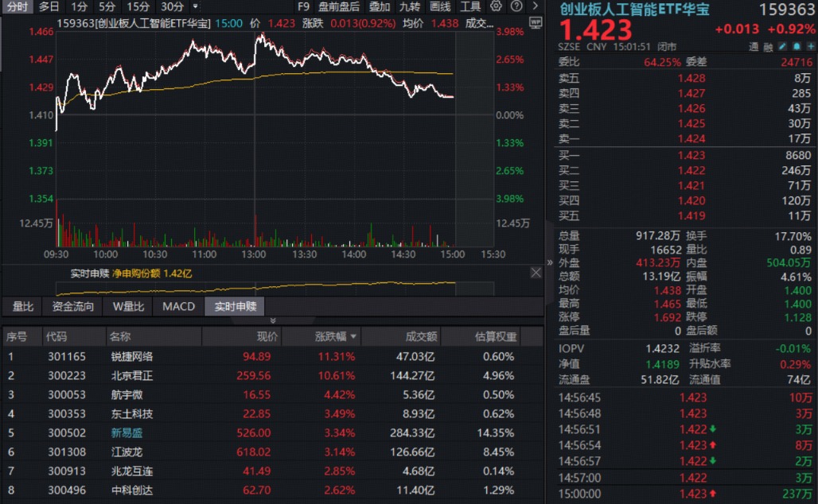Open chart settings gear icon
This screenshot has width=818, height=504.
click(x=496, y=6)
